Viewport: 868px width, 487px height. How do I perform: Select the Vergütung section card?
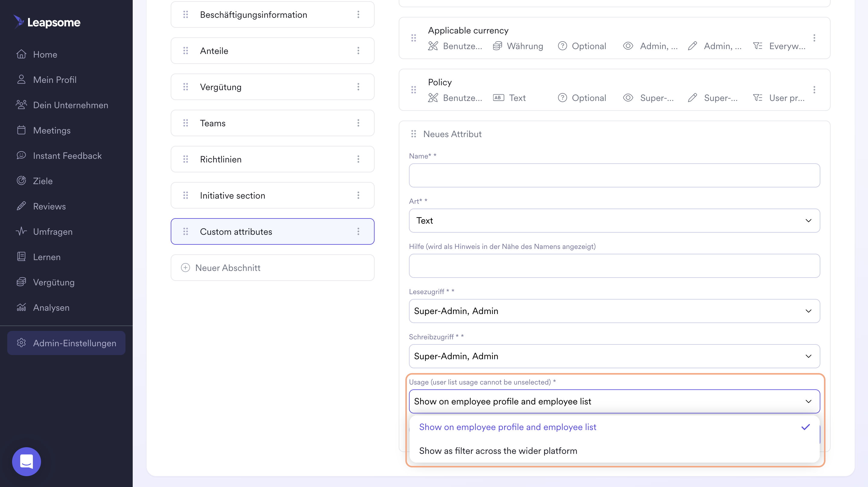(x=272, y=87)
